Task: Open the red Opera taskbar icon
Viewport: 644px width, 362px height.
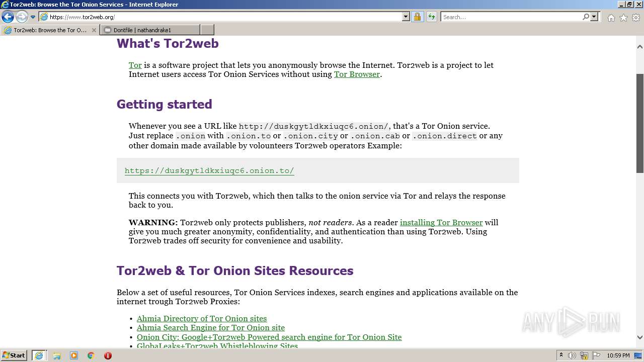Action: pyautogui.click(x=108, y=355)
